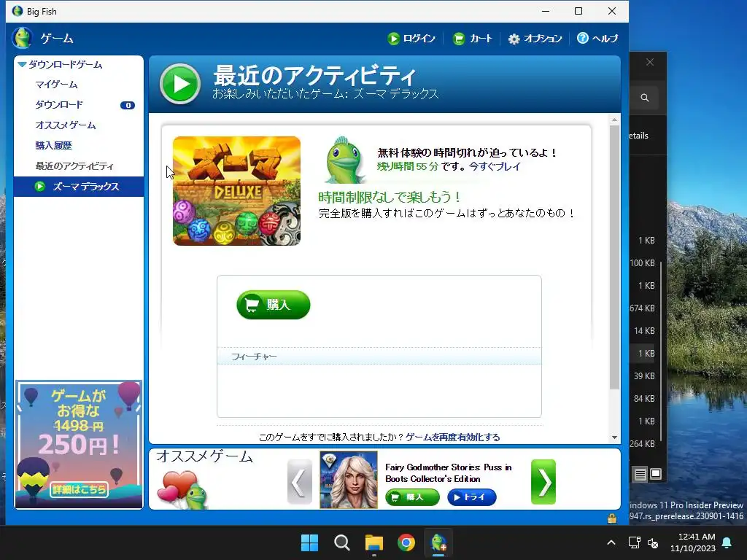Click the content scrollbar down arrow
Image resolution: width=747 pixels, height=560 pixels.
click(614, 437)
